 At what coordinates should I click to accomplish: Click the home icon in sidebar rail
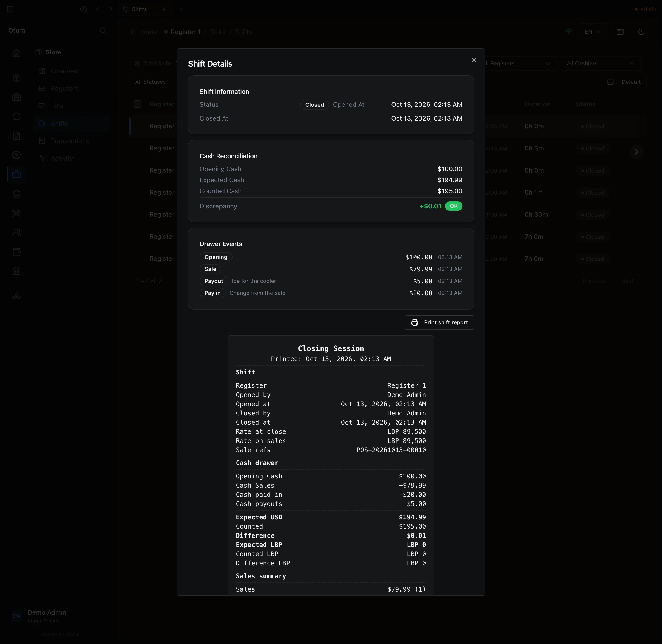tap(17, 53)
